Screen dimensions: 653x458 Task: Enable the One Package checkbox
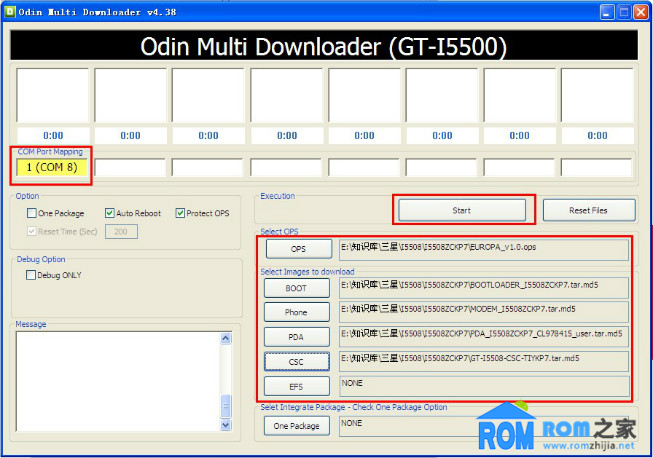point(32,213)
